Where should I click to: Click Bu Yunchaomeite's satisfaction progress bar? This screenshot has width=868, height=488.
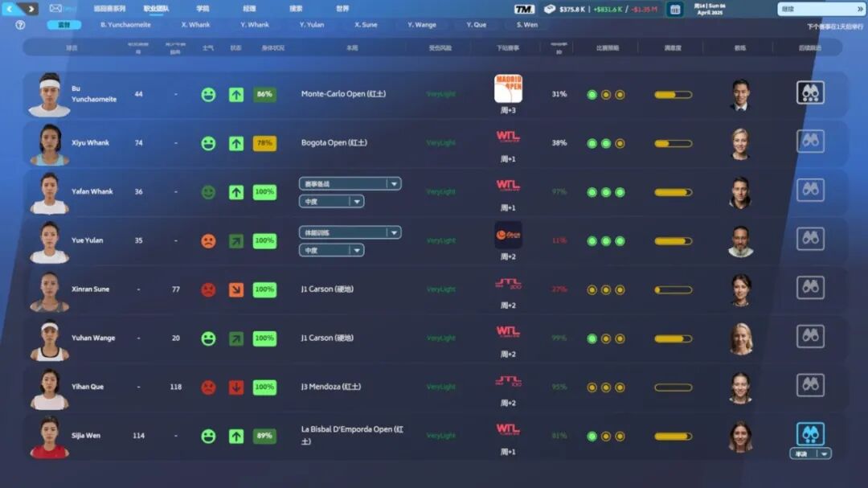[673, 95]
